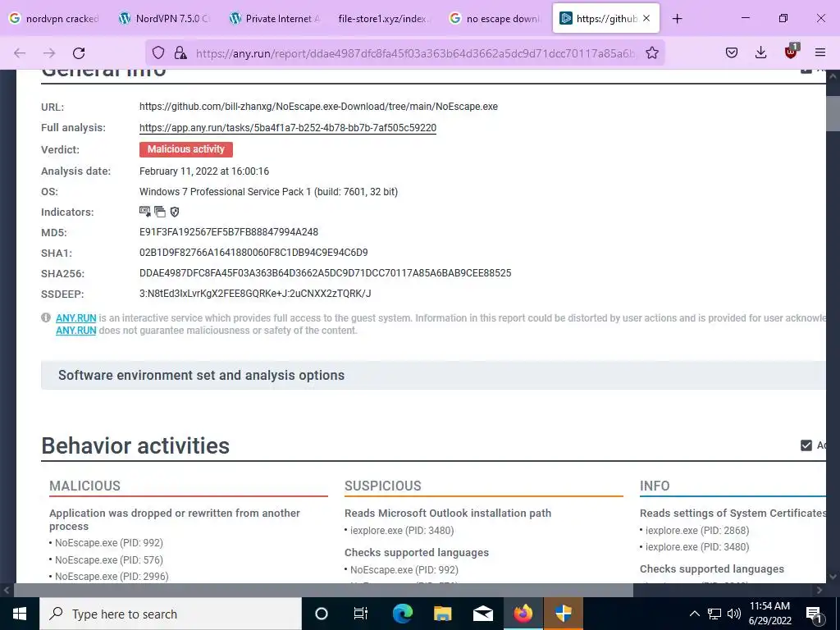
Task: Click the Type here to search box
Action: (171, 614)
